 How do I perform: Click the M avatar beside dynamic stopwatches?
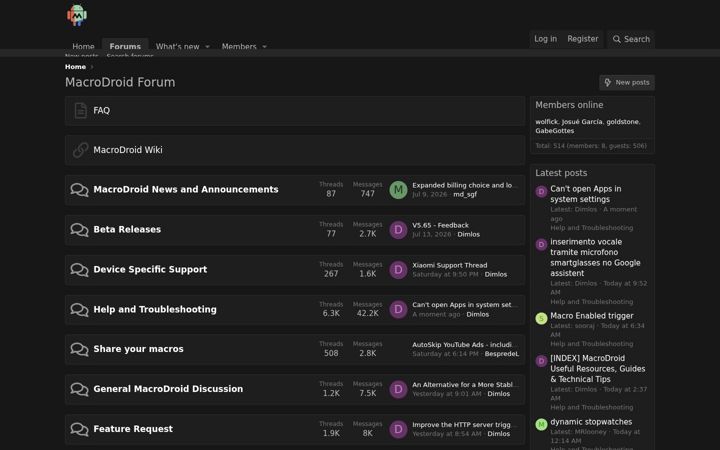coord(541,424)
